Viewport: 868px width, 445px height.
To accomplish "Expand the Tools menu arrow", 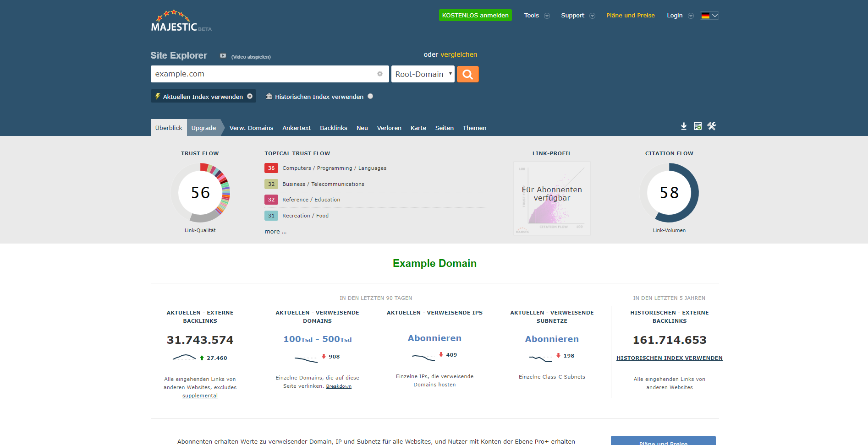I will click(x=547, y=16).
